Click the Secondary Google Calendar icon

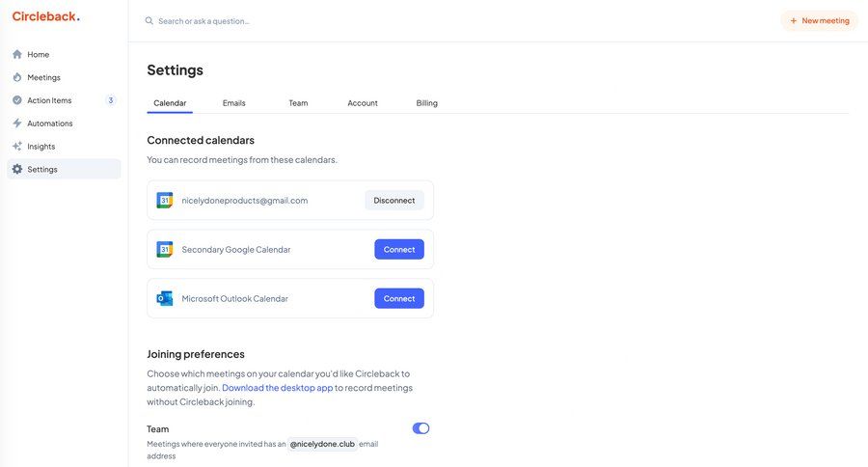point(165,250)
